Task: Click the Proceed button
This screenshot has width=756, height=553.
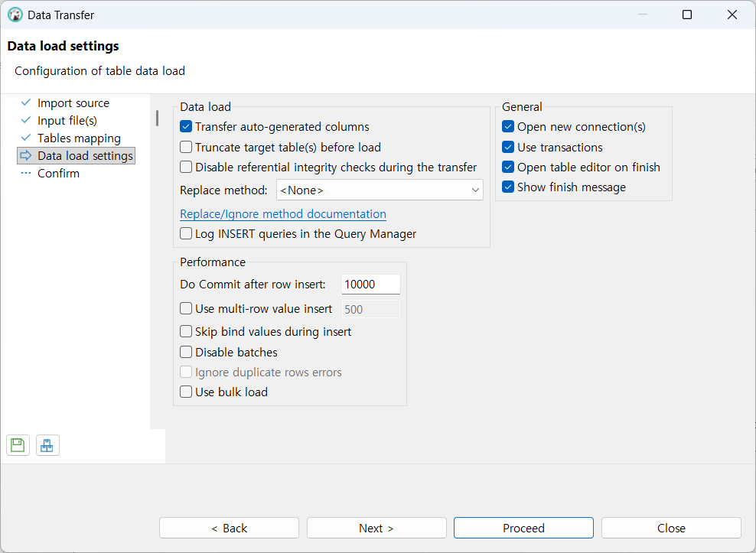Action: [x=523, y=528]
